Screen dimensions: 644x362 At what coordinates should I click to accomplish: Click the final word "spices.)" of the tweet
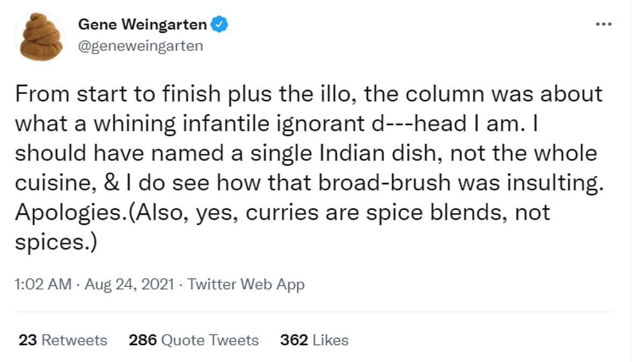point(55,242)
